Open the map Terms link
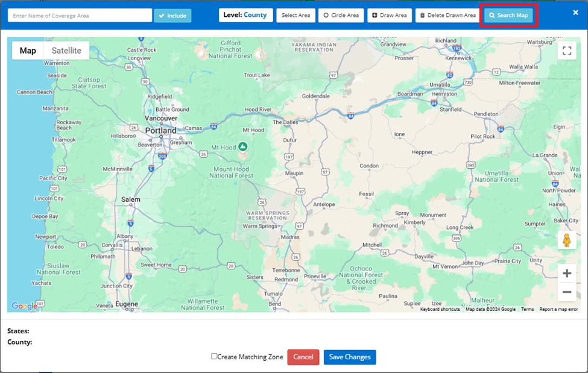 [527, 309]
